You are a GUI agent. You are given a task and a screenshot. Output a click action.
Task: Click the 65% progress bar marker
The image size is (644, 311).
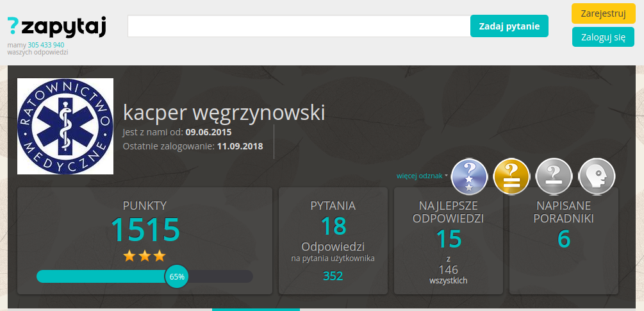tap(177, 276)
